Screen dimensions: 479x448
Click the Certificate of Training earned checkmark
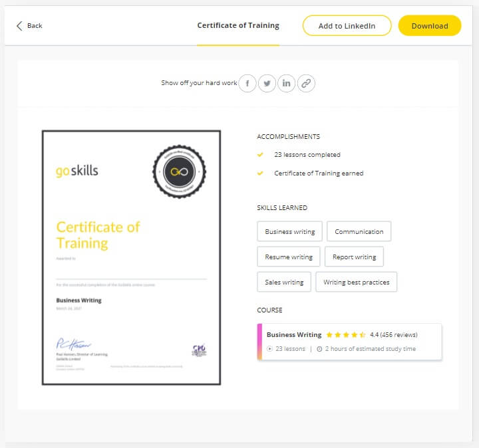(x=260, y=173)
